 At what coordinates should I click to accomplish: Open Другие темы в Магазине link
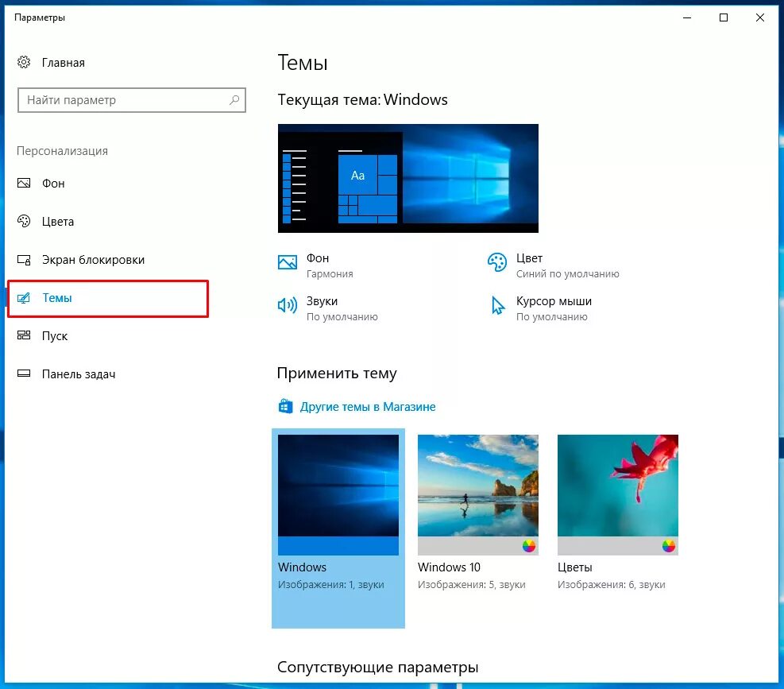coord(368,407)
